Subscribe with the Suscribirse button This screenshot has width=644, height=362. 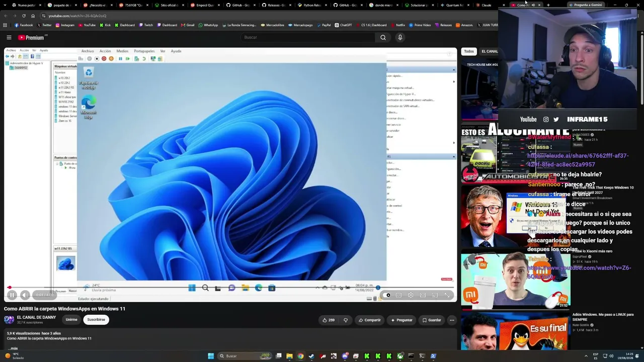[x=96, y=320]
